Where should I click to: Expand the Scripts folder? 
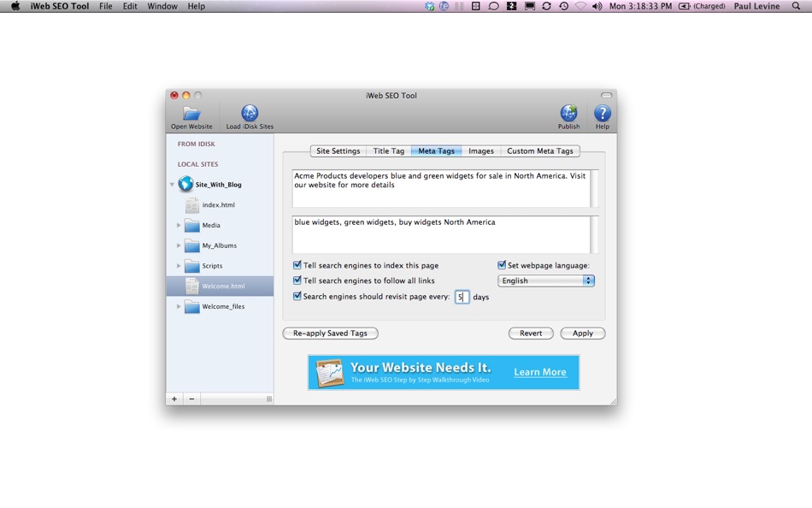pyautogui.click(x=179, y=265)
